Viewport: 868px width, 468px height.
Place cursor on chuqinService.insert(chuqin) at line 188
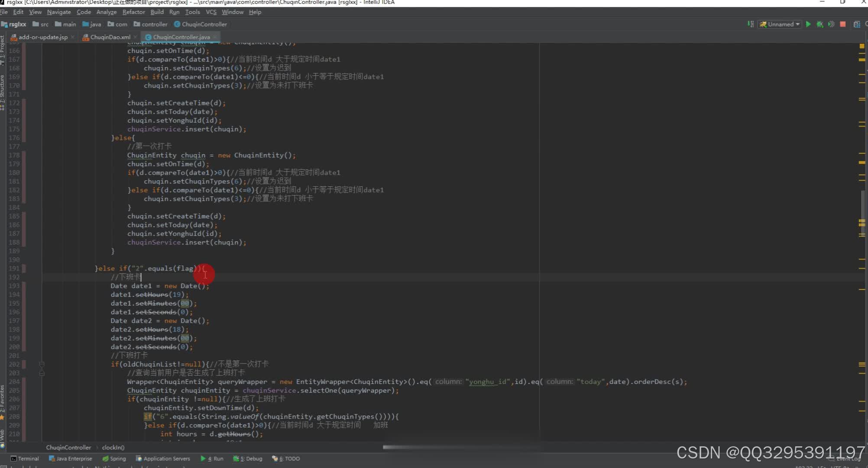coord(187,242)
